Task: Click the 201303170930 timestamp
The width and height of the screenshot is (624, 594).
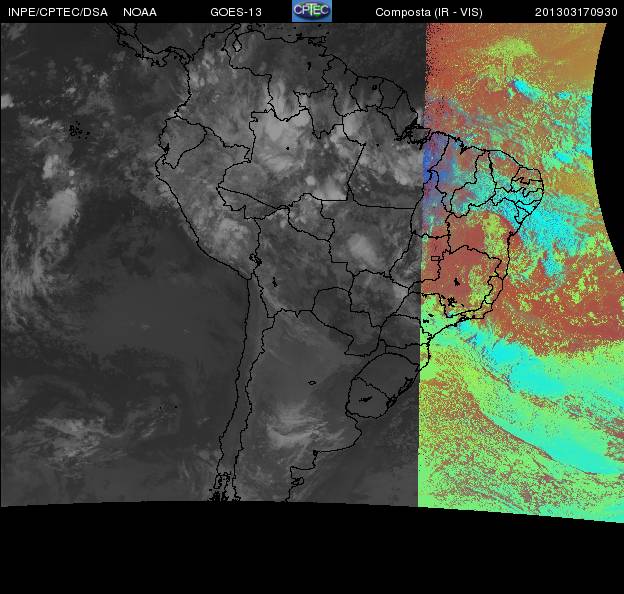Action: coord(576,12)
